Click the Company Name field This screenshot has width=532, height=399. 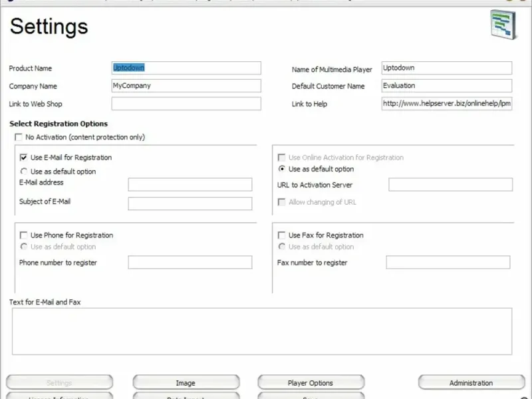[x=186, y=86]
